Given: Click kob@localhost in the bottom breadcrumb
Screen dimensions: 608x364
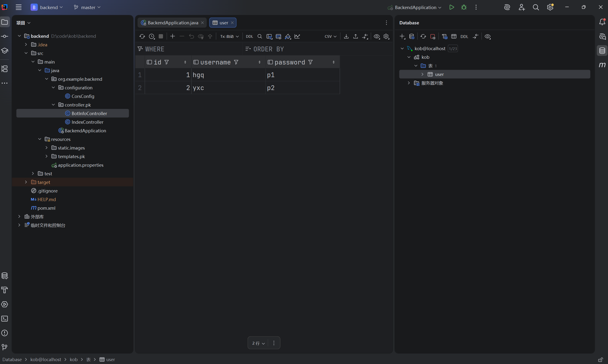Looking at the screenshot, I should (x=46, y=359).
